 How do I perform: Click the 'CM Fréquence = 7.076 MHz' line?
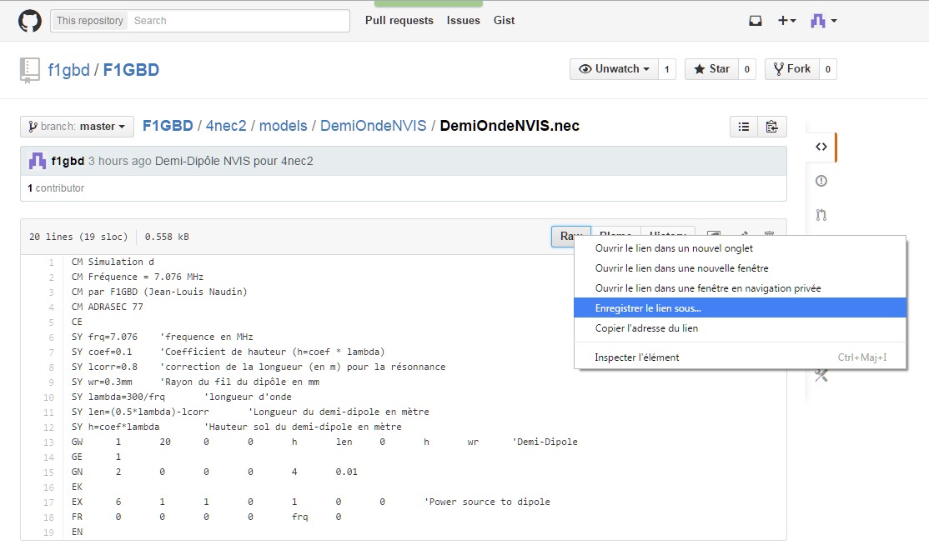coord(138,277)
